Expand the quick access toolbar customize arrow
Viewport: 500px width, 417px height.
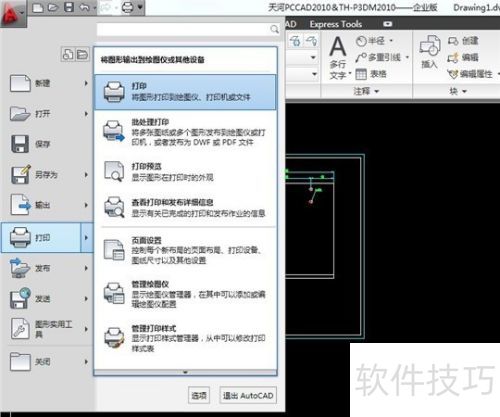coord(140,7)
